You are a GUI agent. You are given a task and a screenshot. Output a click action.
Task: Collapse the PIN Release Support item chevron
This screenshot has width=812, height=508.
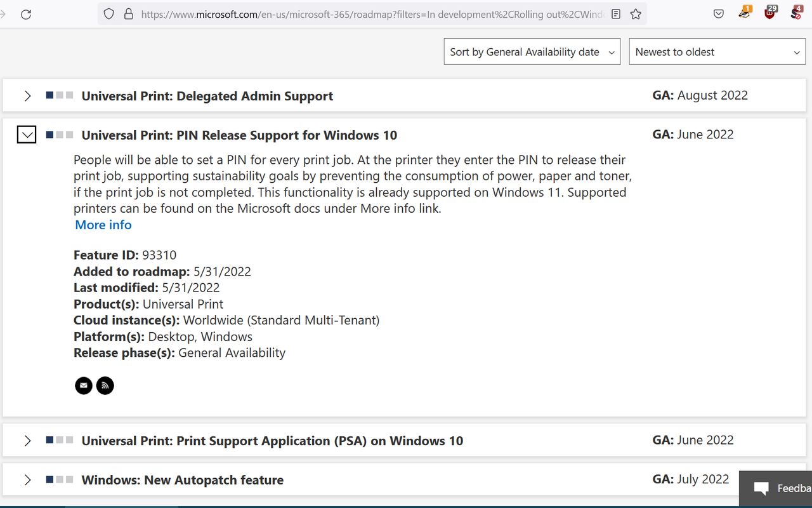tap(27, 135)
